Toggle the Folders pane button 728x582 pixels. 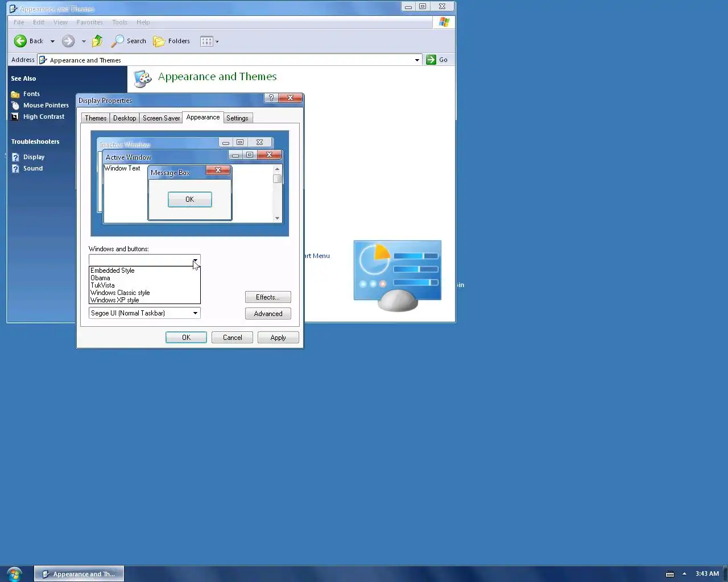(x=171, y=41)
